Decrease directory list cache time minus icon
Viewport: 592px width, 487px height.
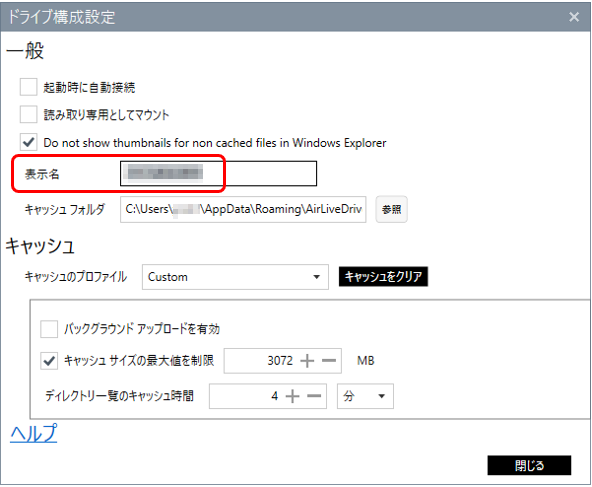[314, 396]
